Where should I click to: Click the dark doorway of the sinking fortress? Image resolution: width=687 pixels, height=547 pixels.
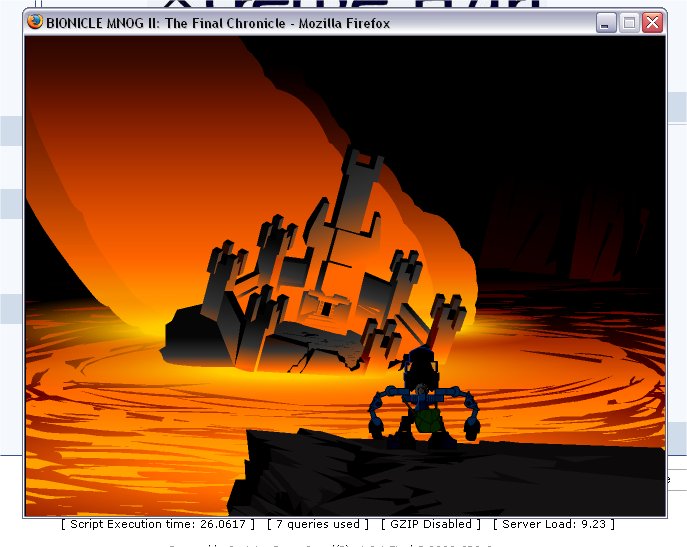(x=326, y=309)
